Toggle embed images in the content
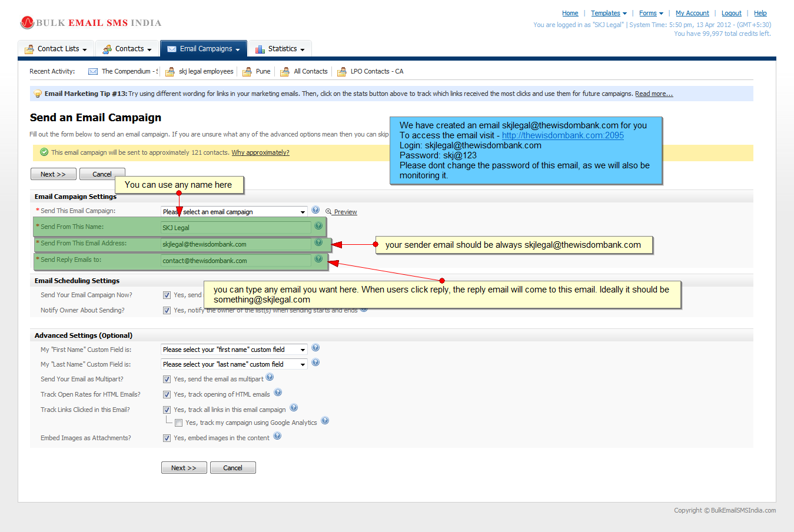 167,438
